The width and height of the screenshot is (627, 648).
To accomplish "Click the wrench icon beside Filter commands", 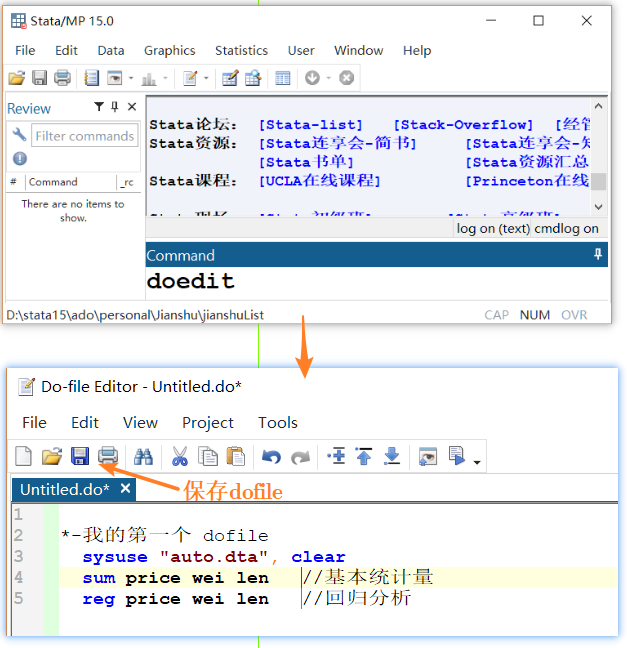I will (x=19, y=135).
